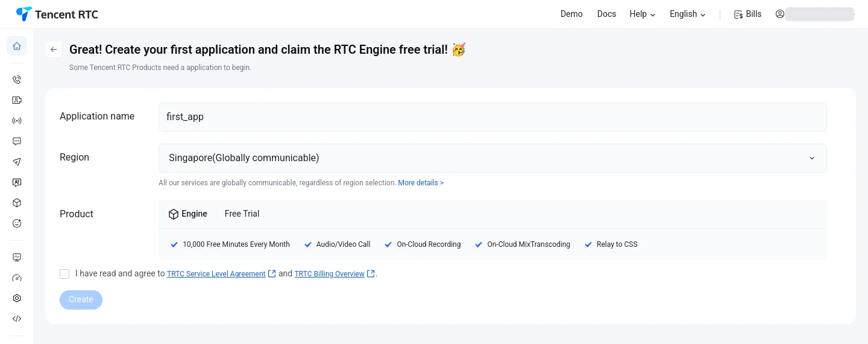This screenshot has width=868, height=344.
Task: Click the external link icon after Billing Overview
Action: tap(371, 273)
